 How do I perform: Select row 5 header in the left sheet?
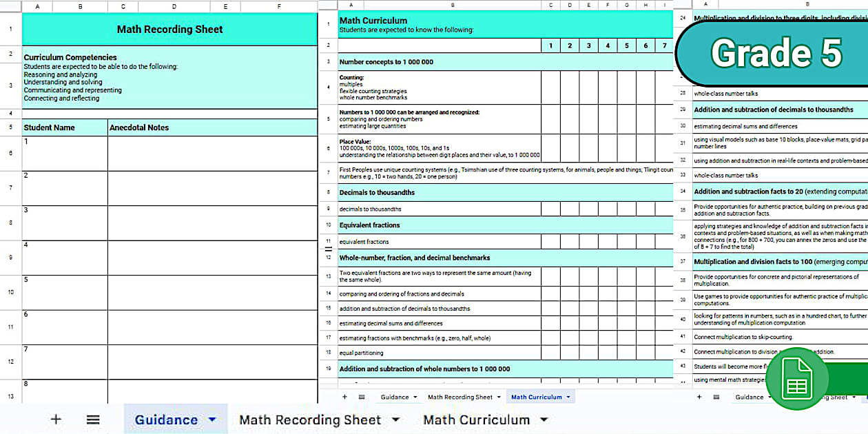pos(10,127)
